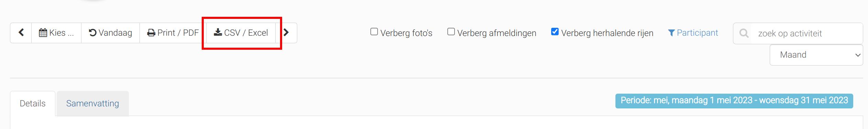Screen dimensions: 868x129
Task: Switch to the Samenvatting tab
Action: (93, 103)
